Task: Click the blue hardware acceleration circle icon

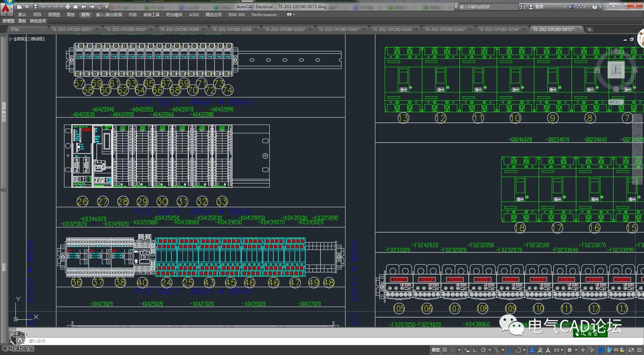Action: click(x=601, y=350)
